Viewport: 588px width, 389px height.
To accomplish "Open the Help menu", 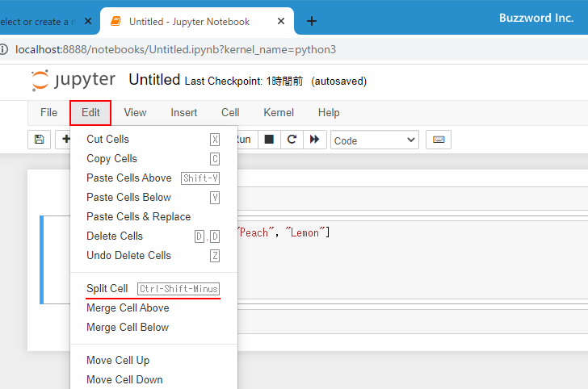I will (329, 112).
